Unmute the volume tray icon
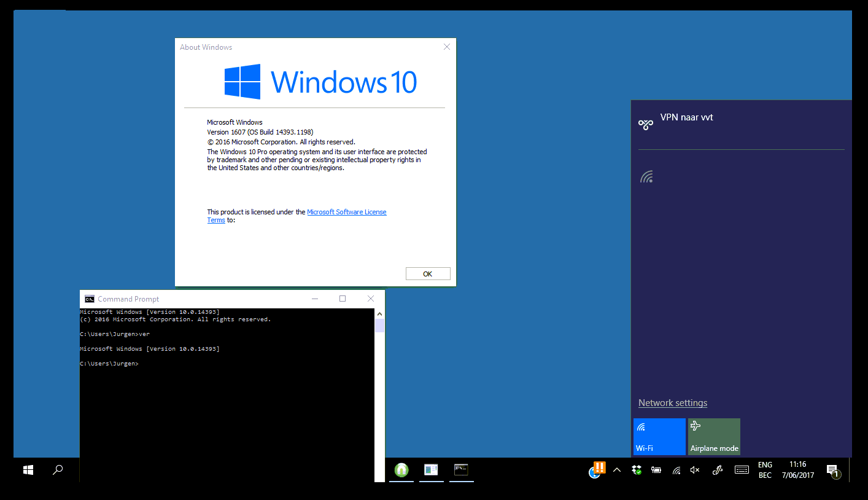 click(695, 470)
